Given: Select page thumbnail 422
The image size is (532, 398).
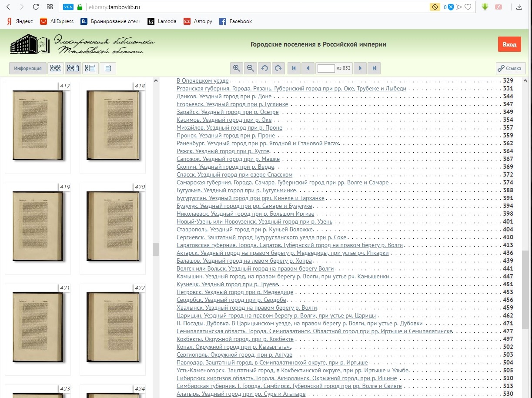Looking at the screenshot, I should 113,329.
